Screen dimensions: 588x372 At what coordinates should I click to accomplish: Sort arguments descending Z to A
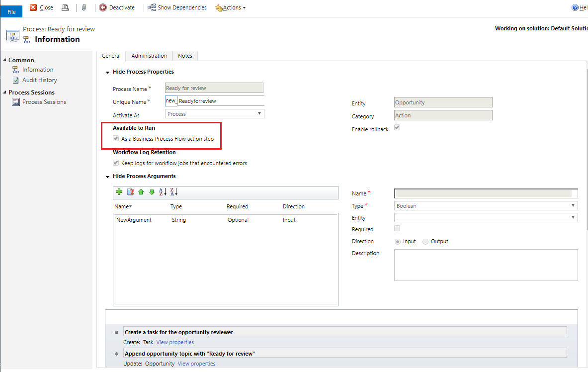174,192
